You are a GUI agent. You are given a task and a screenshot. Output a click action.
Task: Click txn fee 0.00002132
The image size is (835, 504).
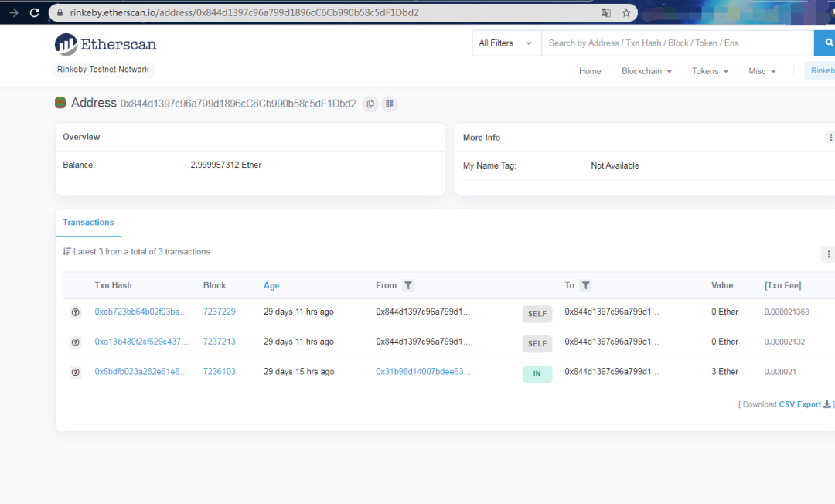(785, 342)
